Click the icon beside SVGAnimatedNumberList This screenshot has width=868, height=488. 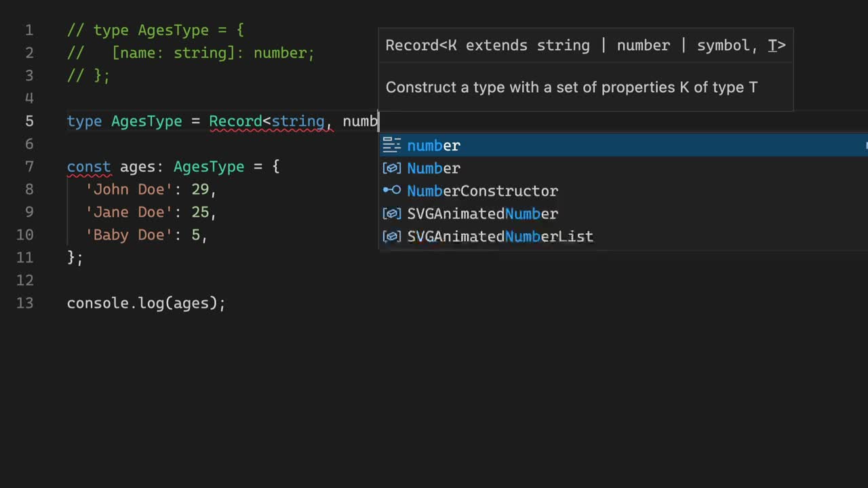tap(392, 237)
